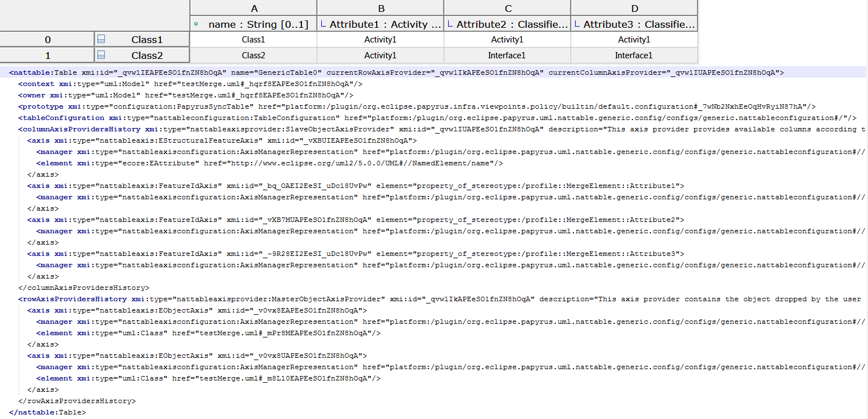Click the opening columnAxisProvidersHistory line
This screenshot has width=868, height=419.
coord(442,129)
